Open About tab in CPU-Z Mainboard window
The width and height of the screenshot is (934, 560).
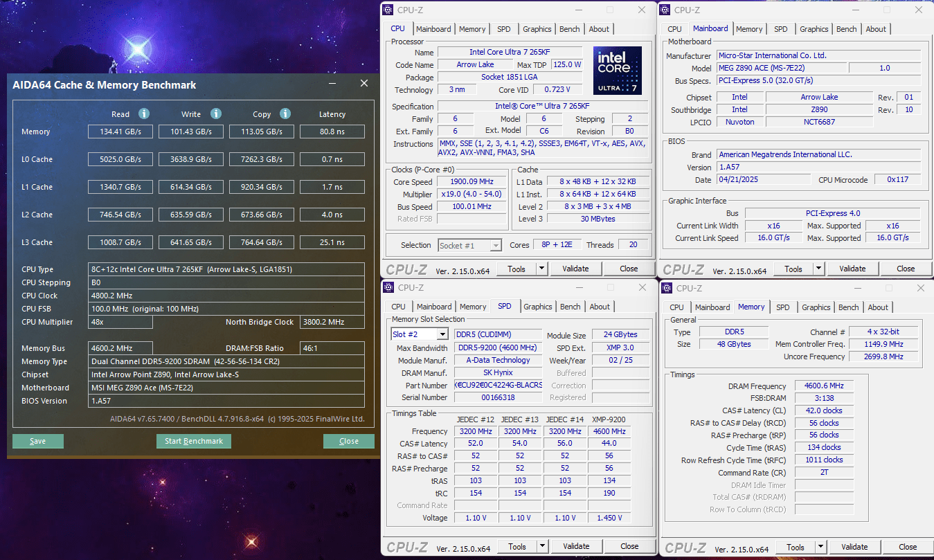[876, 29]
